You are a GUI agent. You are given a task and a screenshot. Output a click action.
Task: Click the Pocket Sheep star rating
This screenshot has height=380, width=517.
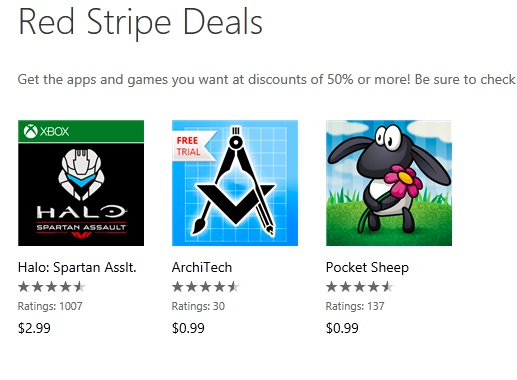(360, 287)
